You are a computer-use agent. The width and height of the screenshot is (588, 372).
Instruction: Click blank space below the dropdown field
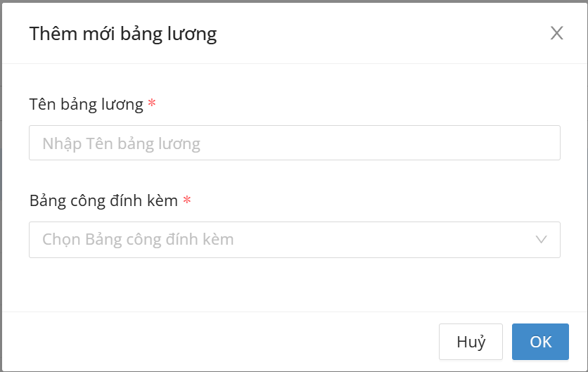coord(294,285)
